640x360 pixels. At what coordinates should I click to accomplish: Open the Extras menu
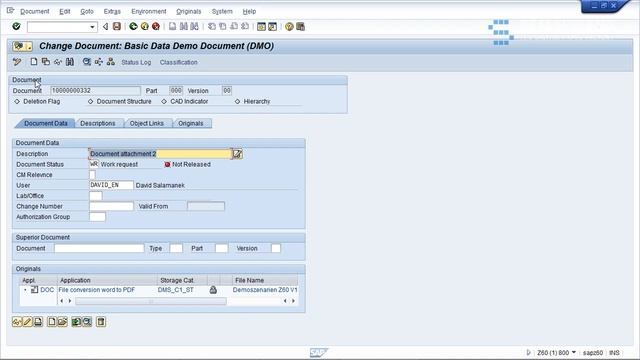(x=112, y=11)
